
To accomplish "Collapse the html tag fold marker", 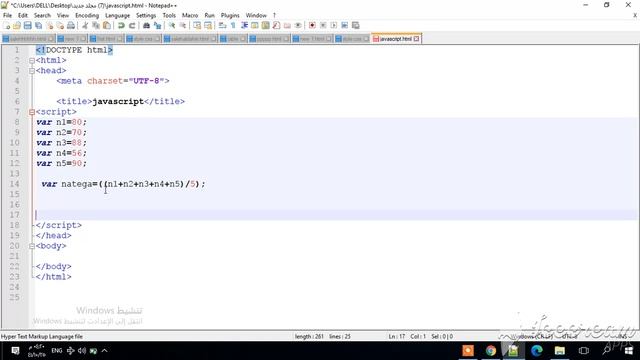I will click(x=32, y=60).
